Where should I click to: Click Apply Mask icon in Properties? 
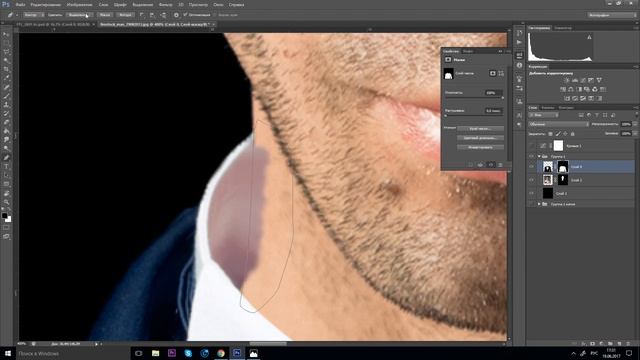(x=480, y=165)
